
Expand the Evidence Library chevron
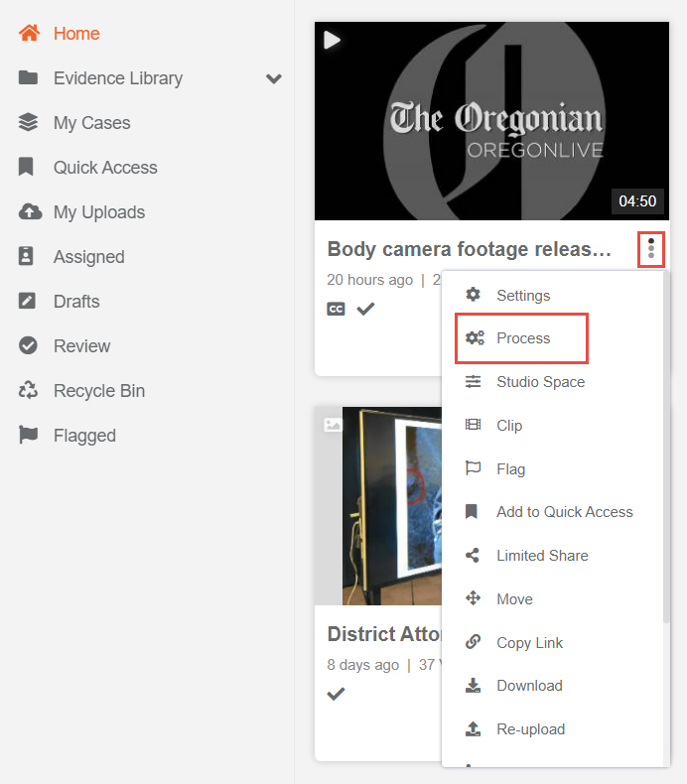274,78
